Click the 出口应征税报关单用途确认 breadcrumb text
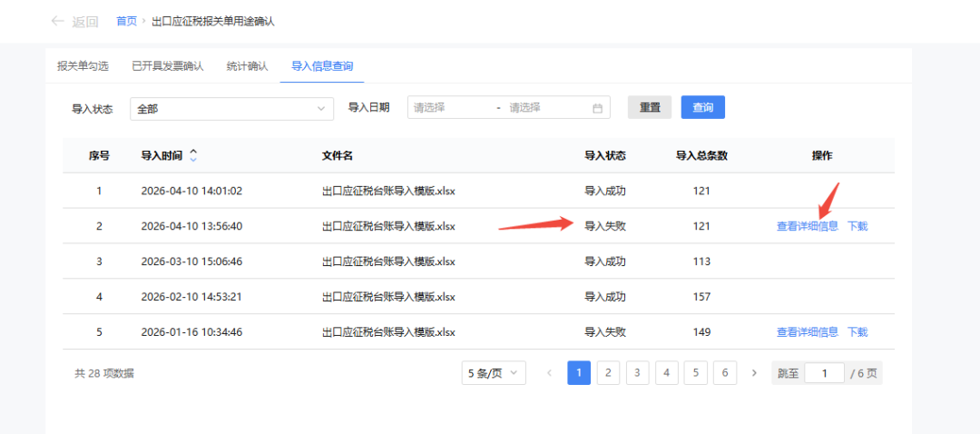 [x=213, y=21]
